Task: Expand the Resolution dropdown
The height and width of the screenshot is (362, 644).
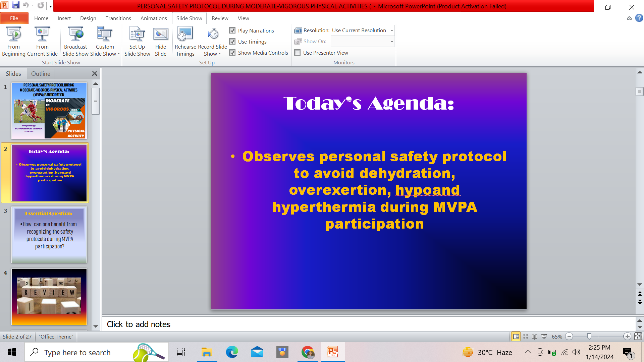Action: [391, 31]
